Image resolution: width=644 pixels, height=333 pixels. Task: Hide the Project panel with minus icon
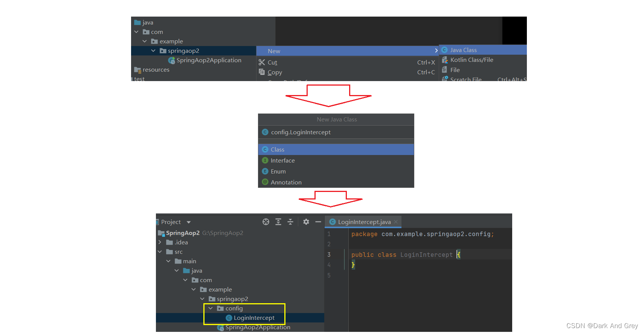pos(318,222)
